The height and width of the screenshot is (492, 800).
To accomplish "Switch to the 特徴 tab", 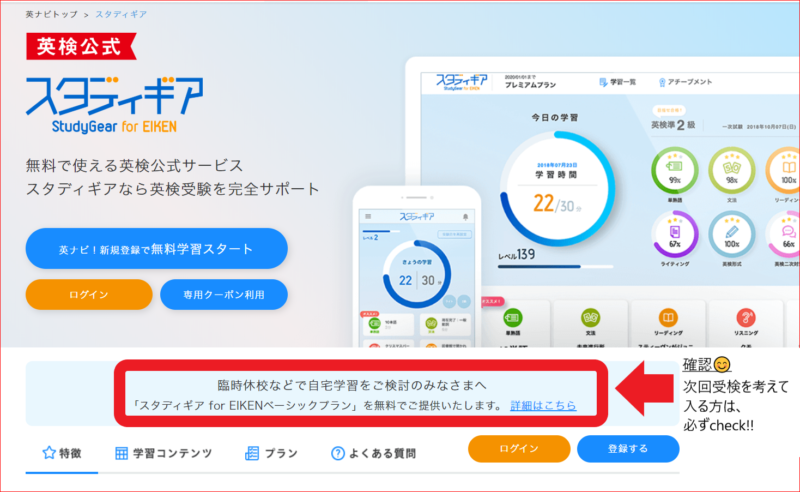I will [62, 453].
